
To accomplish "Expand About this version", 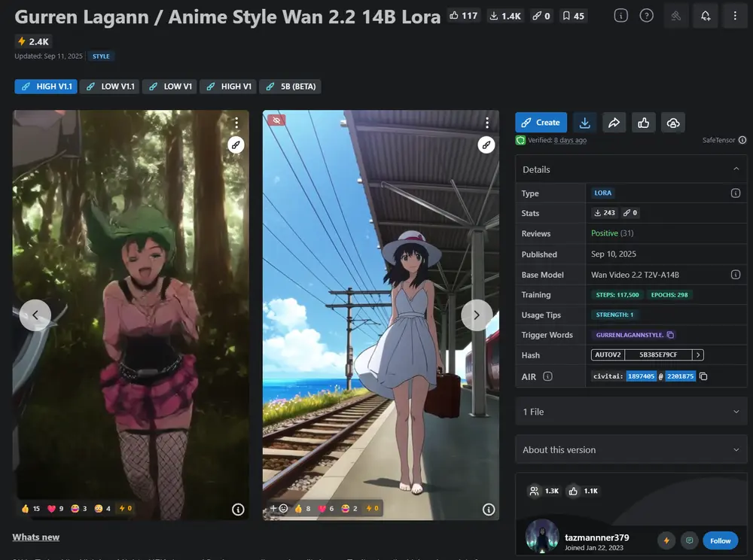I will (631, 449).
